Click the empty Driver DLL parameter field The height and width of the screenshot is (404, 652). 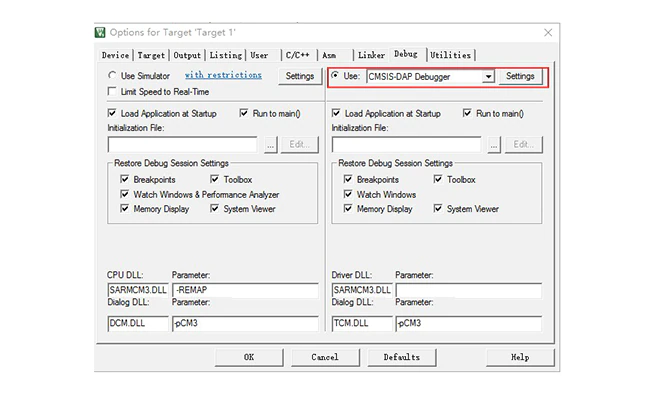click(469, 290)
